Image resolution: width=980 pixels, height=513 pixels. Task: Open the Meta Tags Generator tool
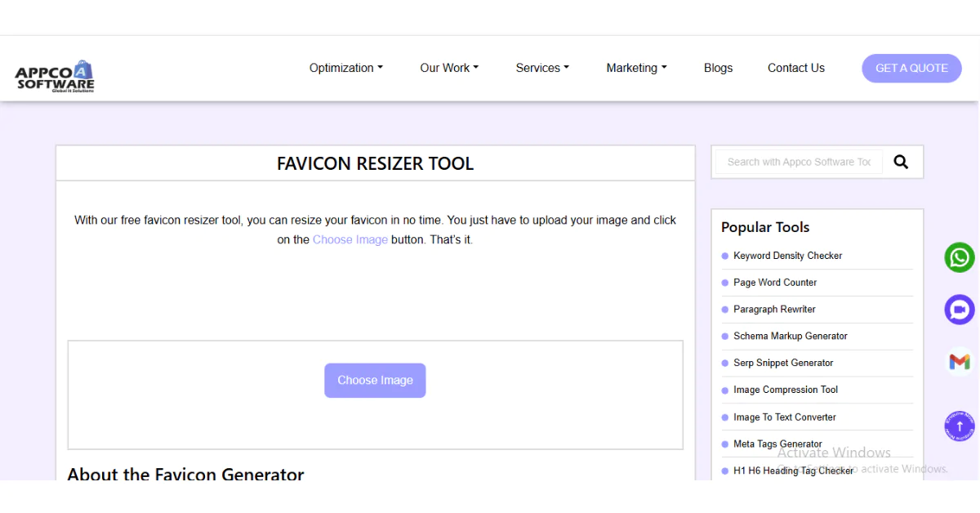(777, 444)
